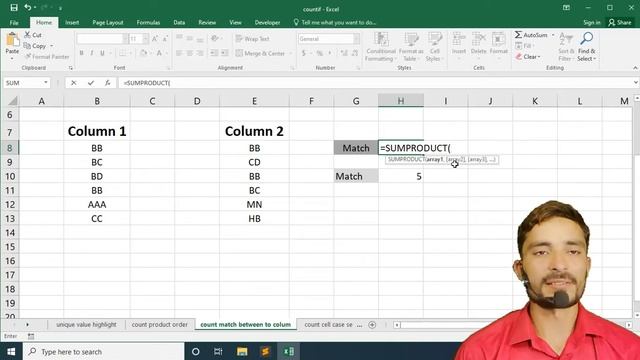Select cell with value 5
Screen dimensions: 640x360
[x=401, y=176]
